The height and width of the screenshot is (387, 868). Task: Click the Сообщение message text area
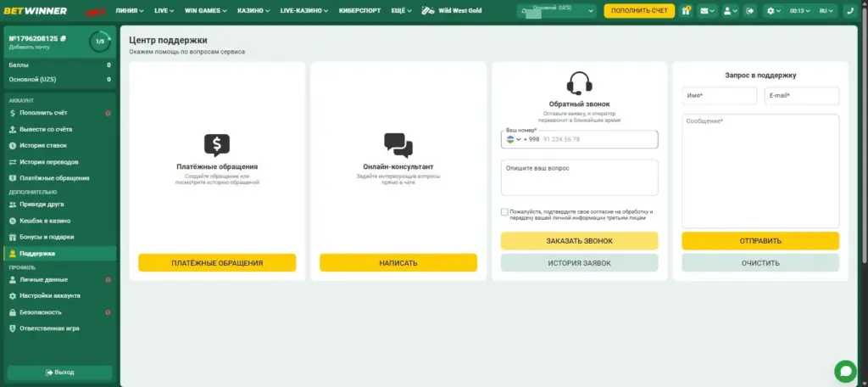click(760, 171)
